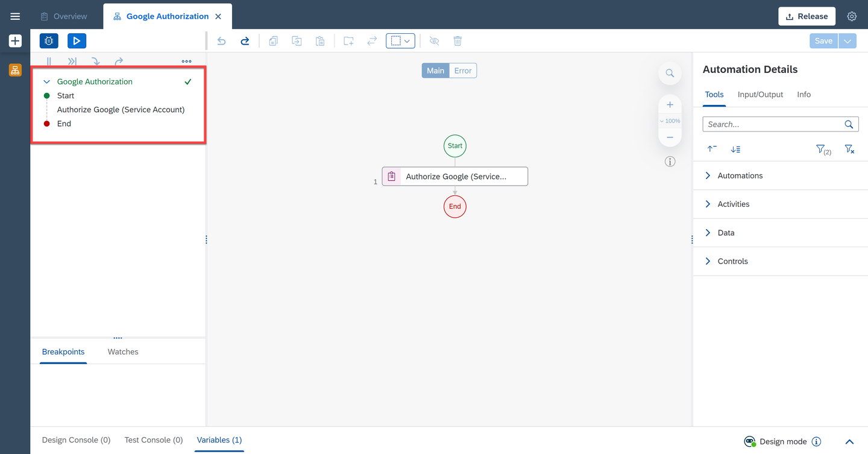Select the Authorize Google step on canvas

click(455, 176)
